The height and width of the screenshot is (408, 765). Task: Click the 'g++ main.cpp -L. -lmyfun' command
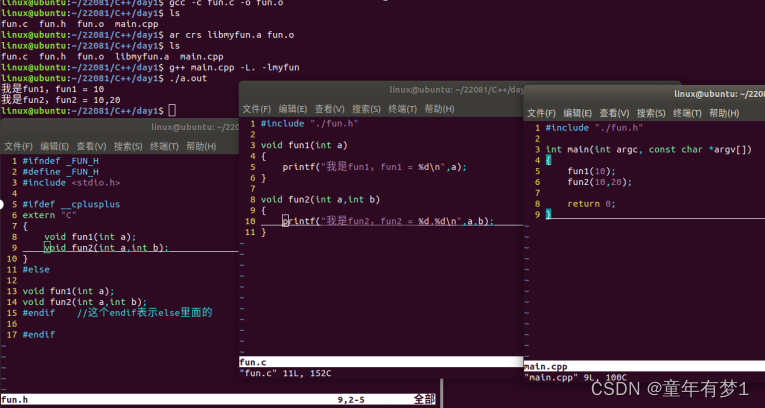point(234,67)
